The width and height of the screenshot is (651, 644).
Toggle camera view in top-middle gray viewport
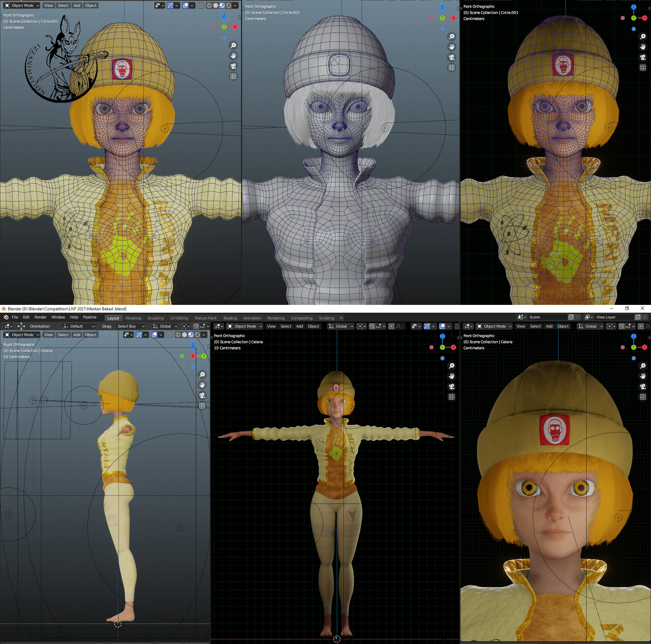tap(452, 57)
